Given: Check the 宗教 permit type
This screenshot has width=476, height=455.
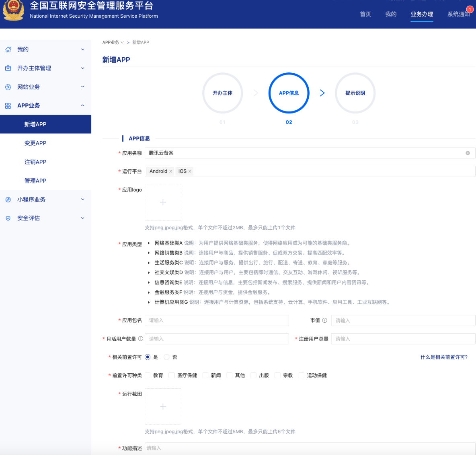Looking at the screenshot, I should [x=277, y=375].
